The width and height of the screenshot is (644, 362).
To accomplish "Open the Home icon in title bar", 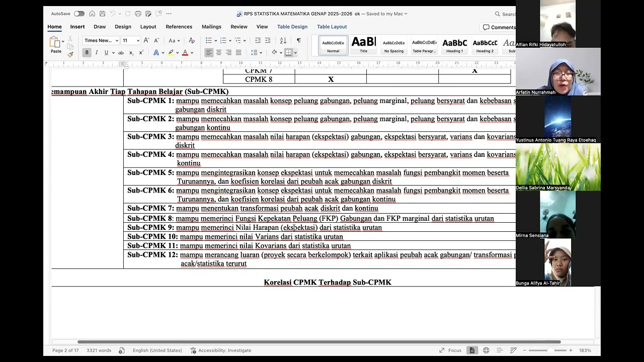I will coord(92,14).
